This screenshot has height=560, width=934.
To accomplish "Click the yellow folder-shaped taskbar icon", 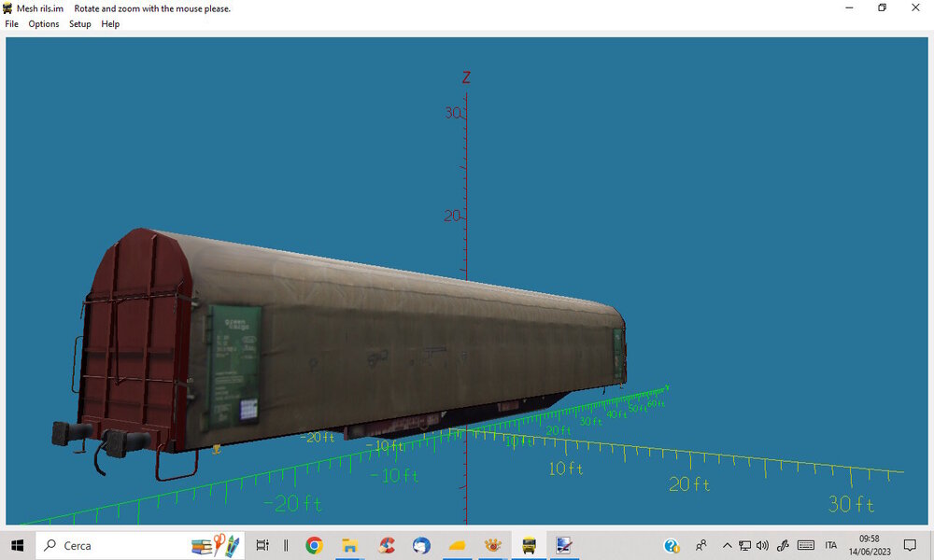I will pyautogui.click(x=457, y=545).
